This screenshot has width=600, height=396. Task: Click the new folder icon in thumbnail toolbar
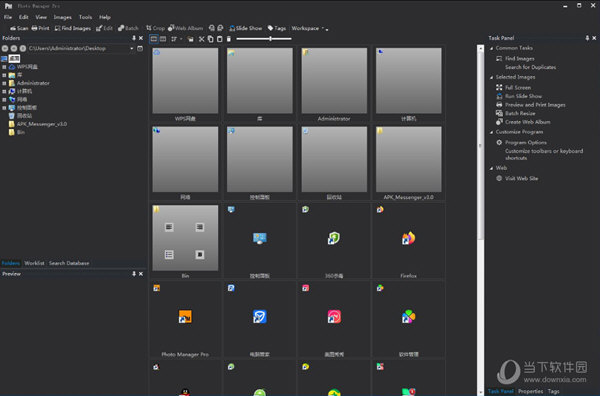191,39
